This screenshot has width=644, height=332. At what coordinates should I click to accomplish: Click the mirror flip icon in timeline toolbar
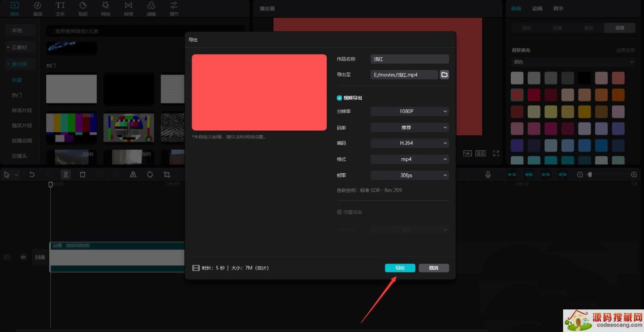(133, 174)
